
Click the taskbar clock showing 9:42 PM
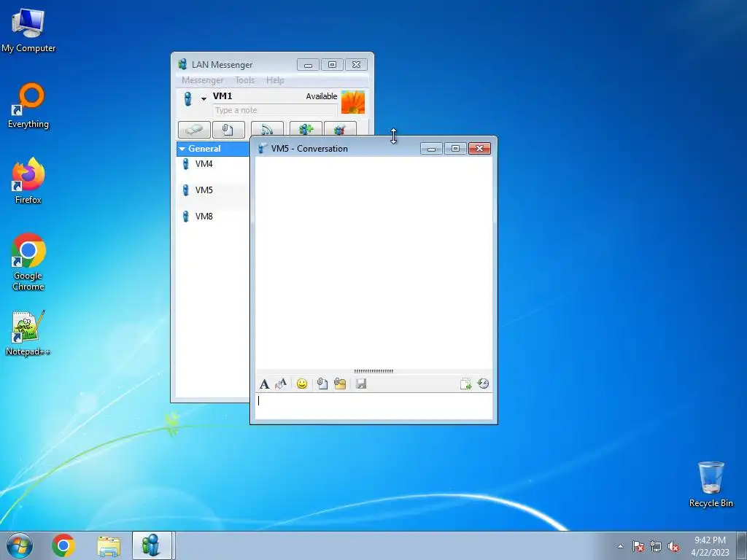point(710,546)
